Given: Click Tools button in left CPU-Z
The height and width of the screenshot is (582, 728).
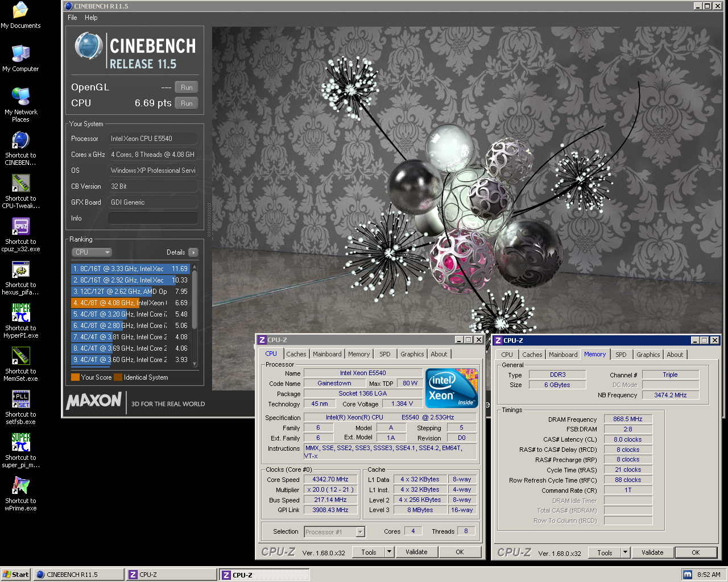Looking at the screenshot, I should [369, 552].
